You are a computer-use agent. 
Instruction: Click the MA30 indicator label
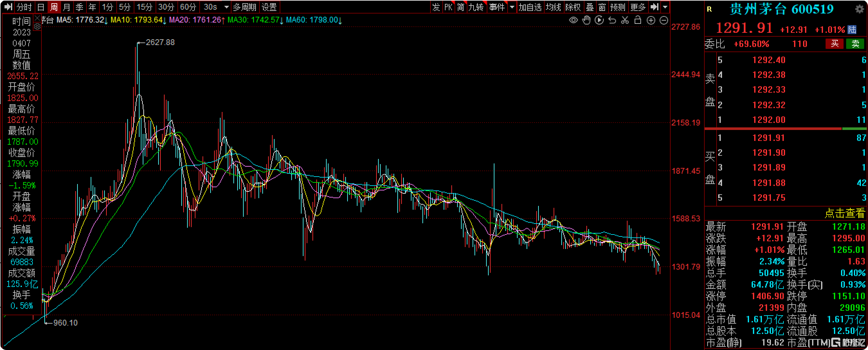256,20
